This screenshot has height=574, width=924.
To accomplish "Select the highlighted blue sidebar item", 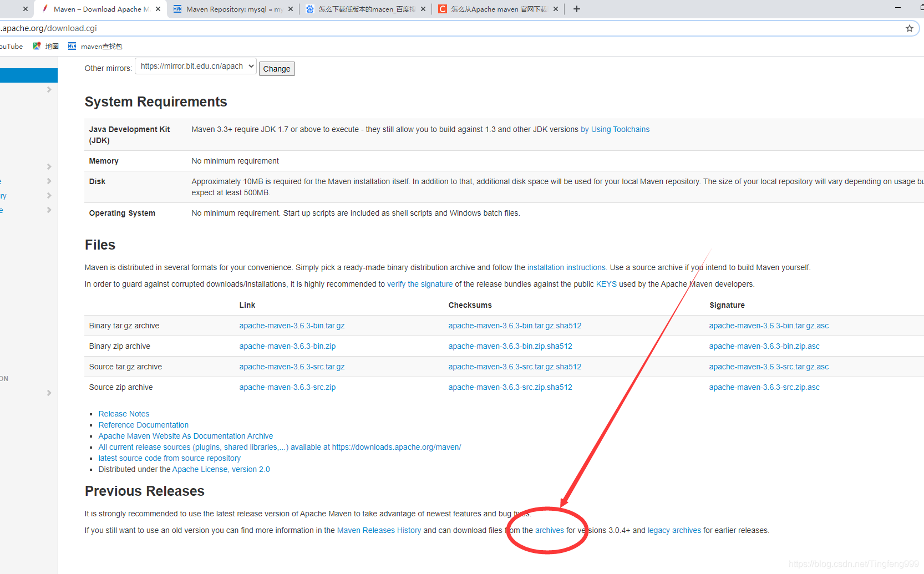I will pyautogui.click(x=29, y=75).
